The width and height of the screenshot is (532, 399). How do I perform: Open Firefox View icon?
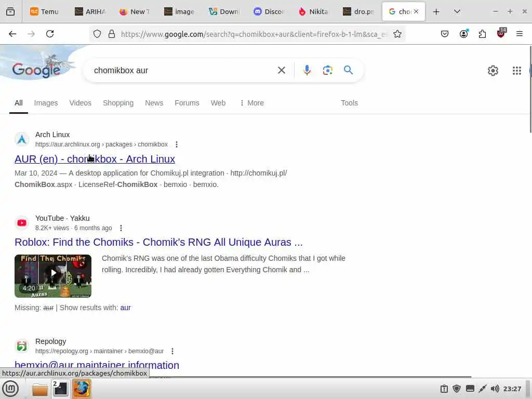pos(10,11)
